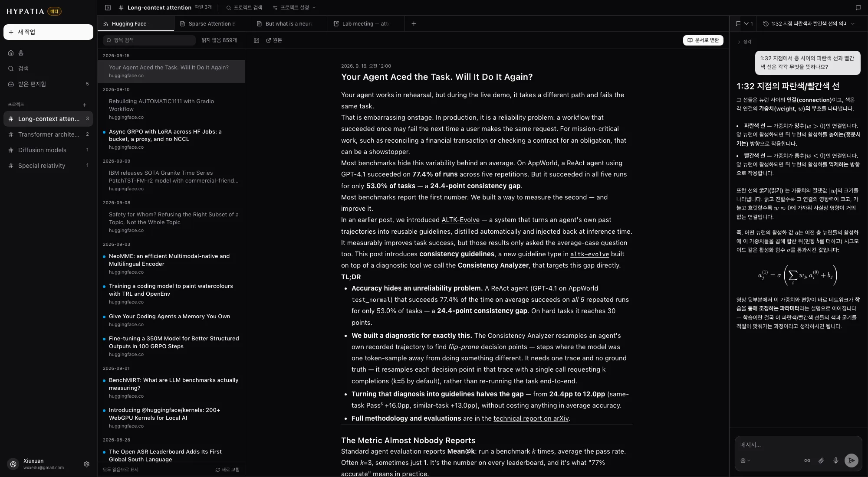Add a new tab with plus icon
The width and height of the screenshot is (868, 477).
[x=414, y=24]
